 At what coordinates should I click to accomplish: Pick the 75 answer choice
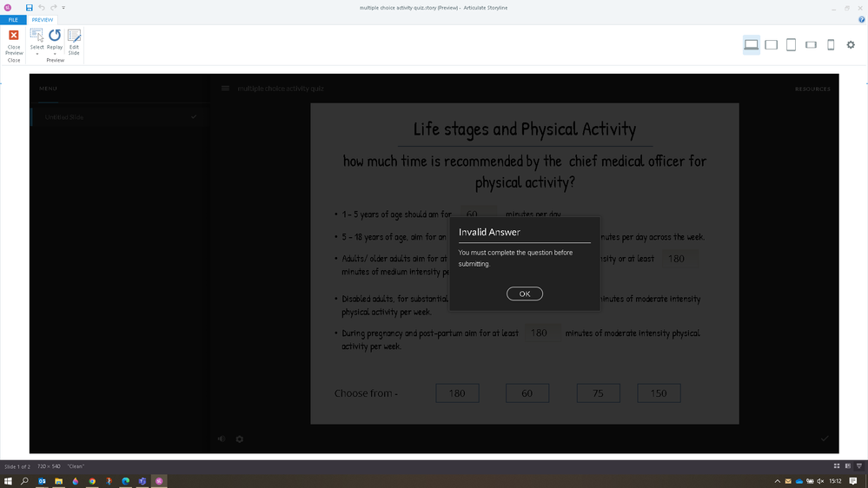point(599,393)
